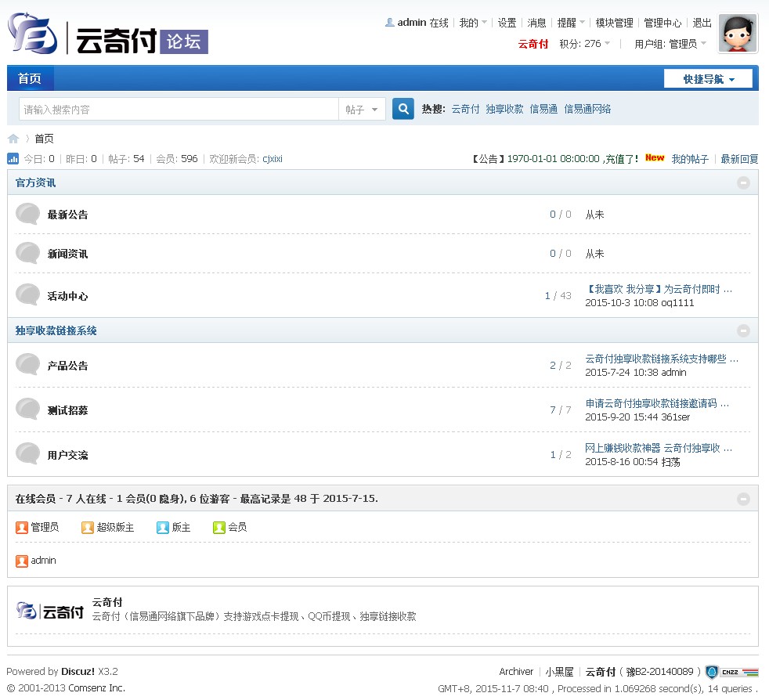Click the 云奇付 论坛 logo at top left

pos(107,35)
